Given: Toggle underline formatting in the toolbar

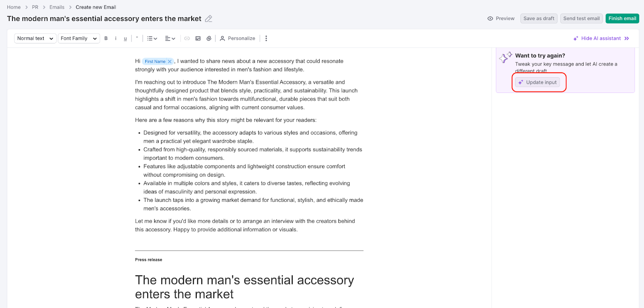Looking at the screenshot, I should [125, 39].
